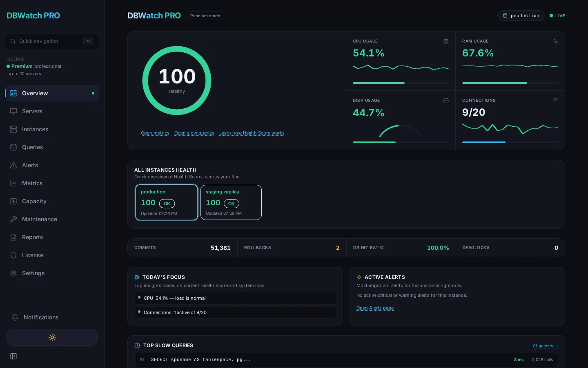Open the production database selector in the header
Image resolution: width=588 pixels, height=368 pixels.
click(x=521, y=16)
